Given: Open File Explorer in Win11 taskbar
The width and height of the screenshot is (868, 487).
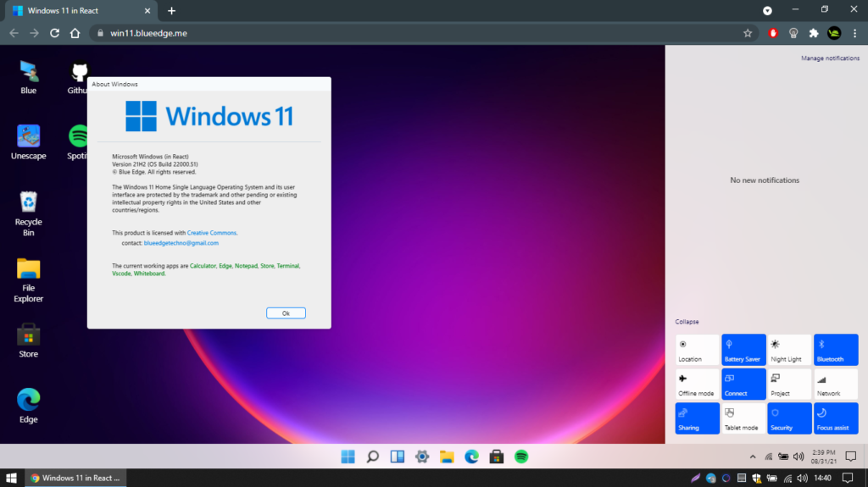Looking at the screenshot, I should (447, 457).
